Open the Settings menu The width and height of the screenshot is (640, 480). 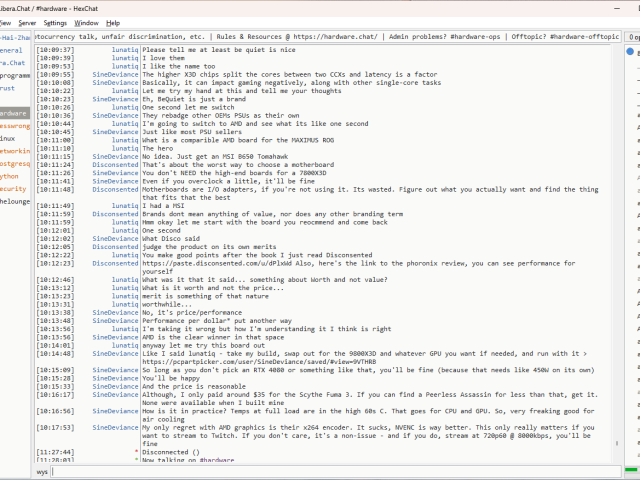tap(55, 22)
